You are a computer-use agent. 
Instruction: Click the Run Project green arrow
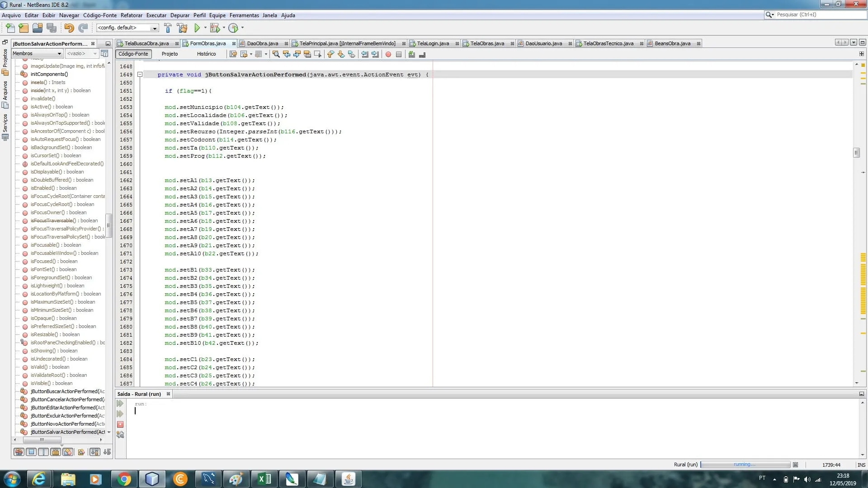pos(197,28)
